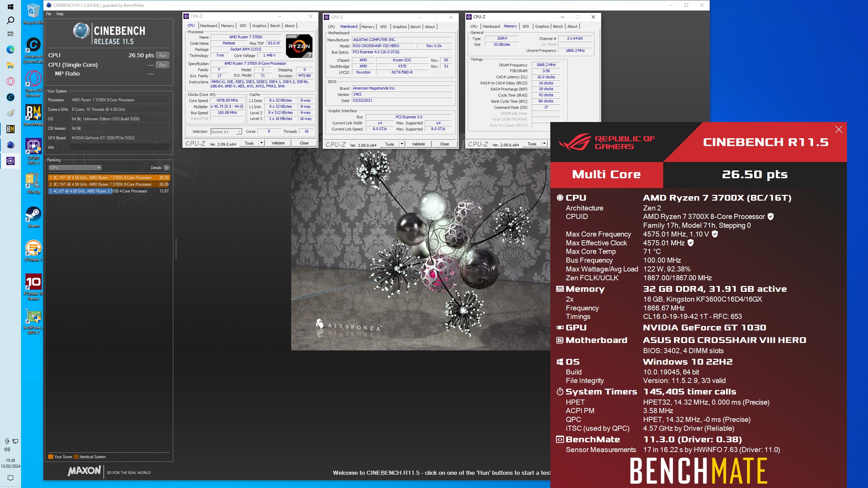Open Graphics tab in CPU-Z Mainboard window
The height and width of the screenshot is (488, 868).
(399, 27)
